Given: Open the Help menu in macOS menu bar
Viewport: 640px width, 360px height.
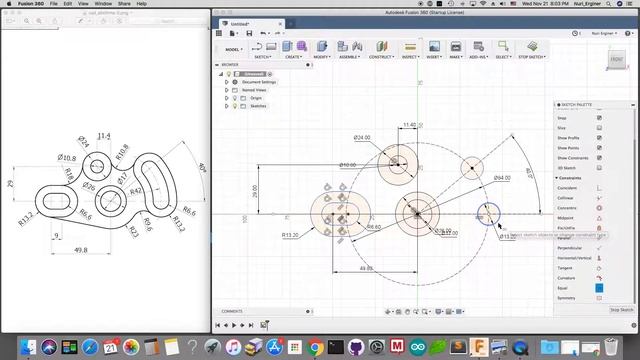Looking at the screenshot, I should (142, 4).
